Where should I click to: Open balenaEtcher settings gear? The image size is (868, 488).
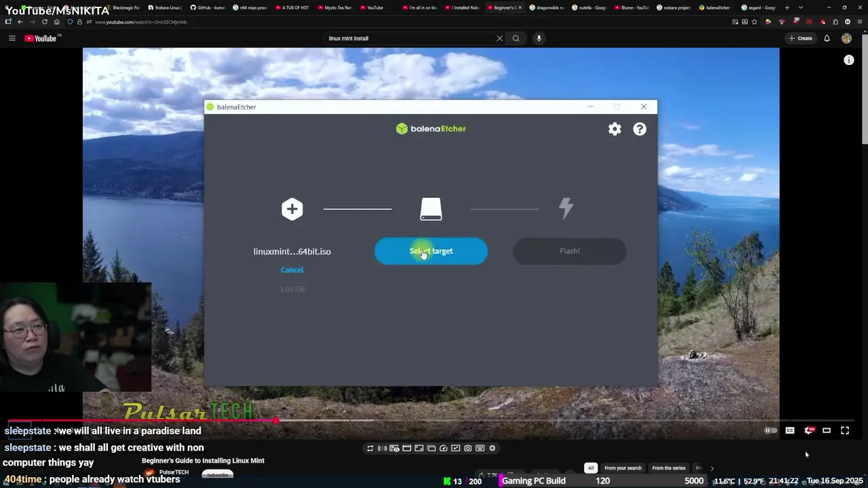point(614,129)
